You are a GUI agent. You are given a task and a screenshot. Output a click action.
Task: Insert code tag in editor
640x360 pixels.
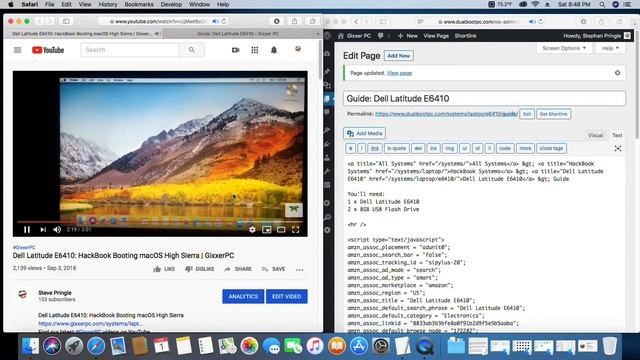(505, 149)
